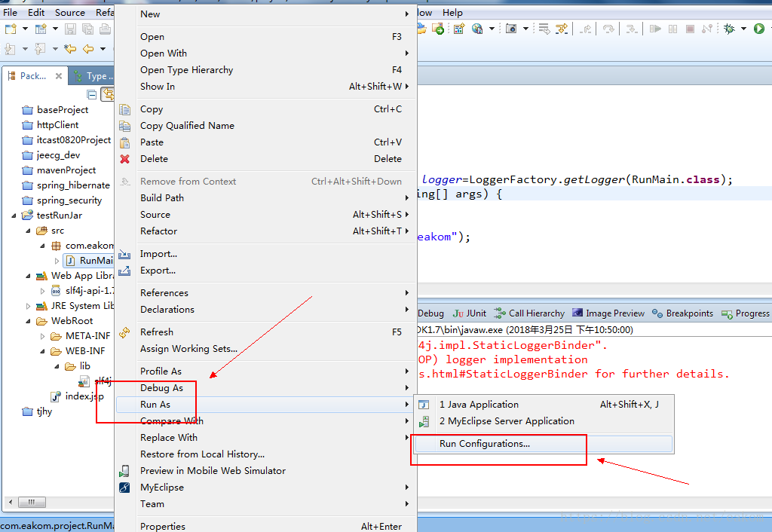Screen dimensions: 772x532
Task: Choose 1 Java Application in the submenu
Action: [543, 405]
